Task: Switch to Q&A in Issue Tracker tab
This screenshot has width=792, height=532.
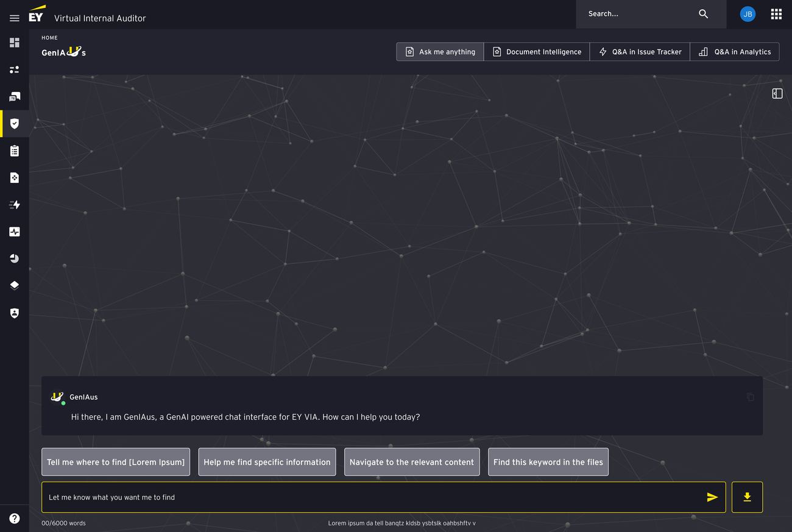Action: (640, 52)
